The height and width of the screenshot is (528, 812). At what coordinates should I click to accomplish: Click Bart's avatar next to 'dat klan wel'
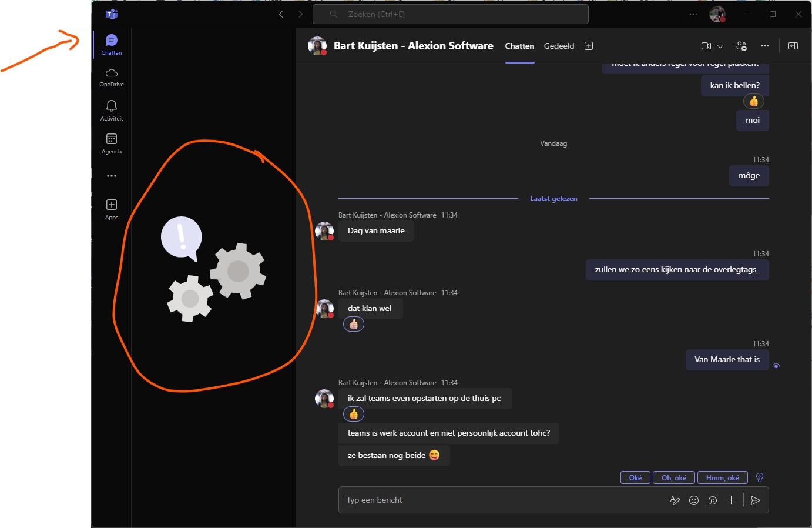point(324,309)
